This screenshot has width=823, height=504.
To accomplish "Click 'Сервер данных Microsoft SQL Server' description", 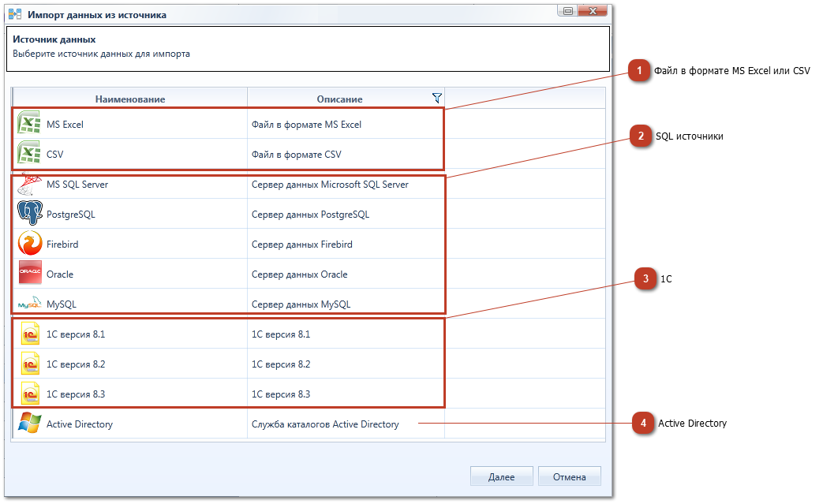I will (x=330, y=184).
